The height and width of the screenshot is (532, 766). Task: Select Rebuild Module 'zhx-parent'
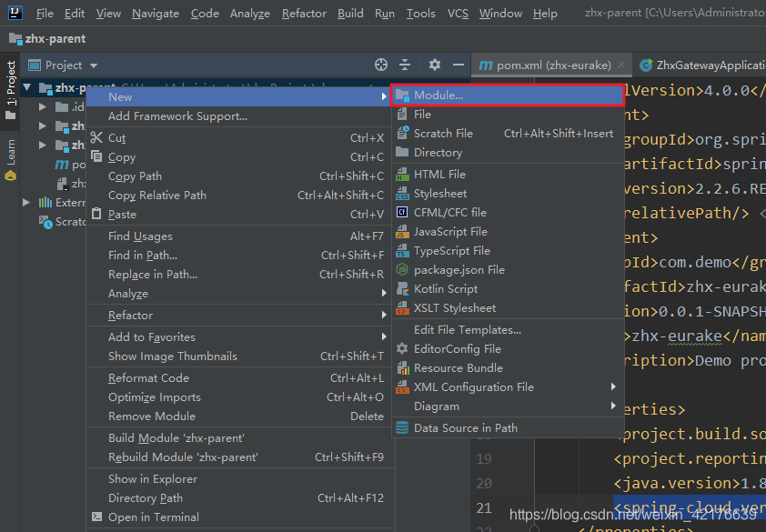(x=239, y=457)
